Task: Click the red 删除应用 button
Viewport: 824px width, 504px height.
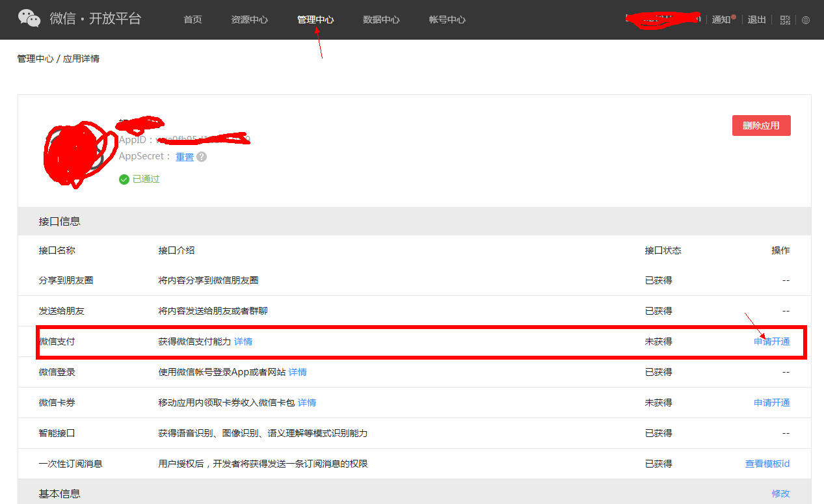Action: (x=762, y=126)
